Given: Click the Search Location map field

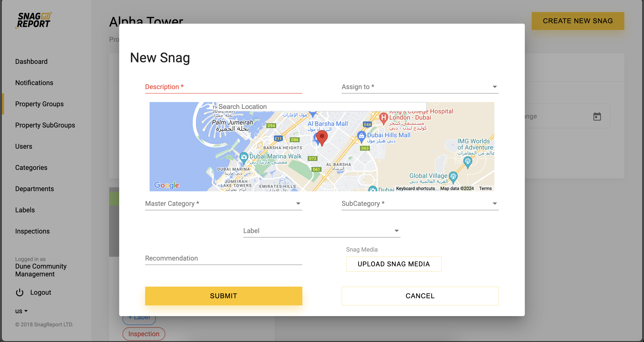Looking at the screenshot, I should (322, 106).
